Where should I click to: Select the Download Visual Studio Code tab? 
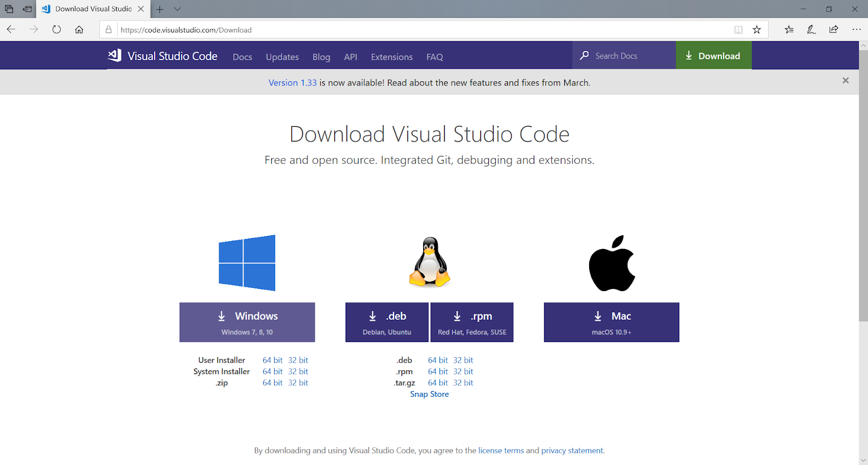93,9
